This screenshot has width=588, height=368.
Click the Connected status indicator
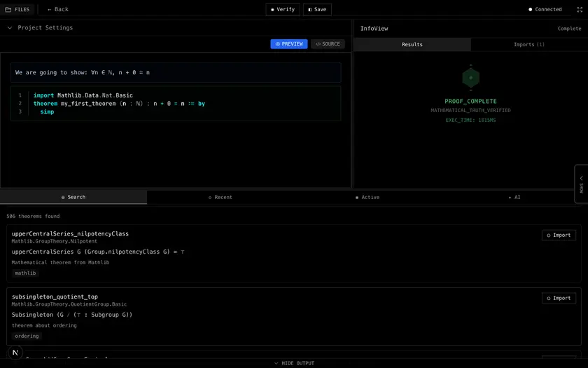click(x=545, y=9)
